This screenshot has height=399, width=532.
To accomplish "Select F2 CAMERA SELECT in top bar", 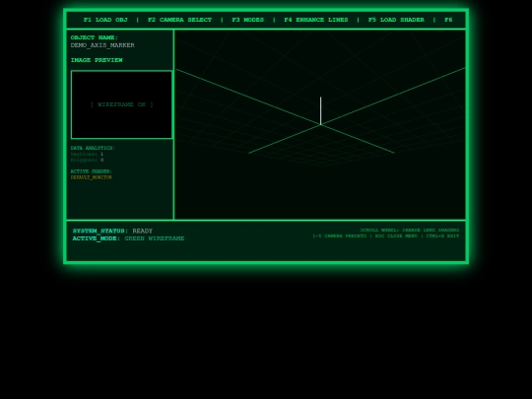I will coord(179,20).
